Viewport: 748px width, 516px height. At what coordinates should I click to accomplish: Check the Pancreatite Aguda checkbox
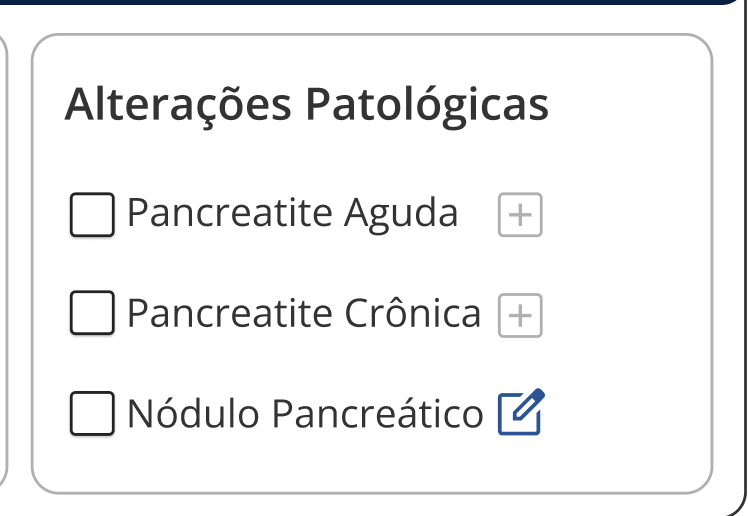(x=92, y=215)
